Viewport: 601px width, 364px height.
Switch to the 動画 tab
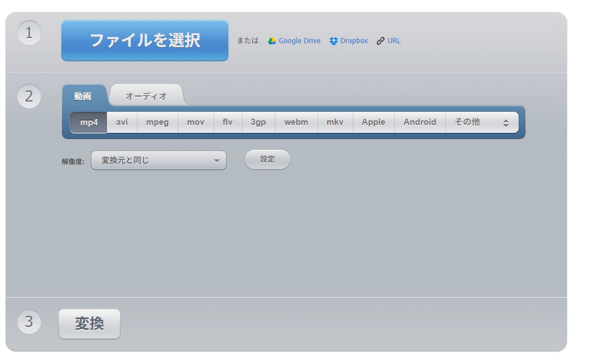[83, 96]
